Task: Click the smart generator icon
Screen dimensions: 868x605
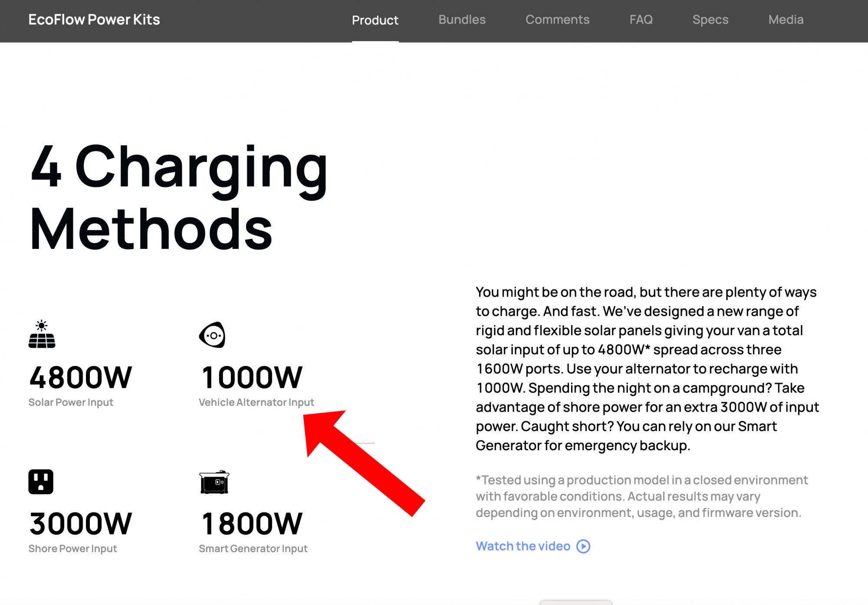Action: [x=214, y=482]
